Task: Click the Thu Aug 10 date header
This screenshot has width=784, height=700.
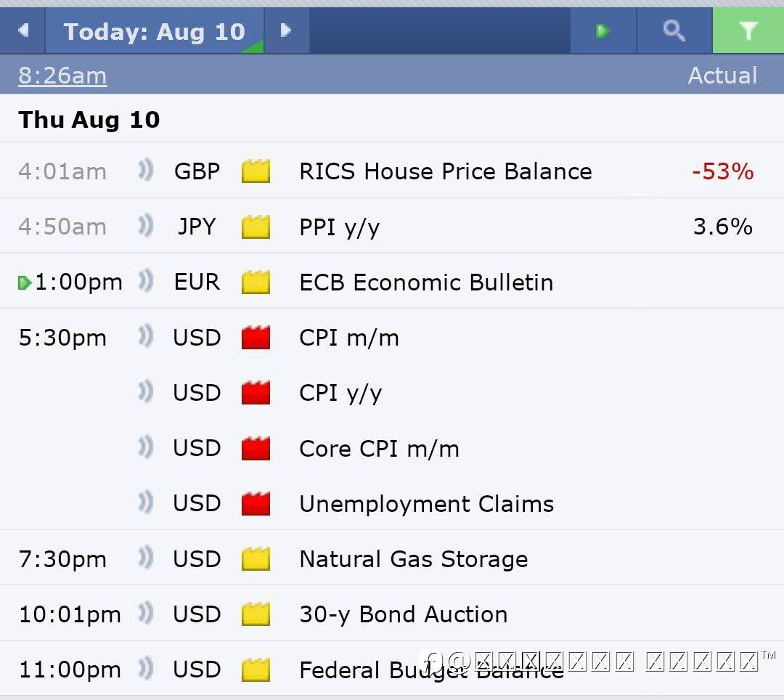Action: (x=89, y=120)
